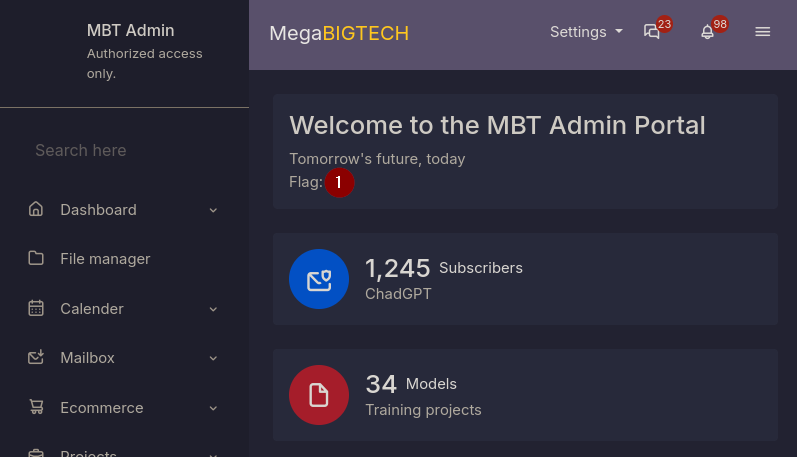797x457 pixels.
Task: Open File manager from sidebar
Action: point(105,259)
